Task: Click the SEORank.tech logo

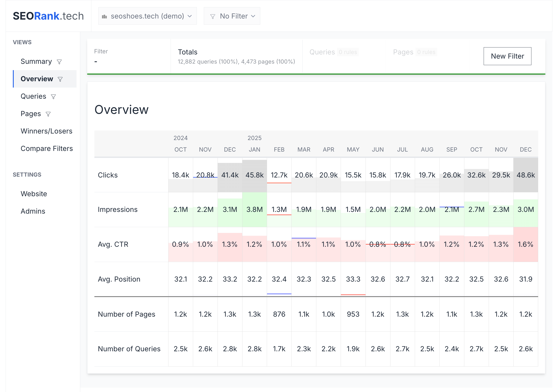Action: 48,16
